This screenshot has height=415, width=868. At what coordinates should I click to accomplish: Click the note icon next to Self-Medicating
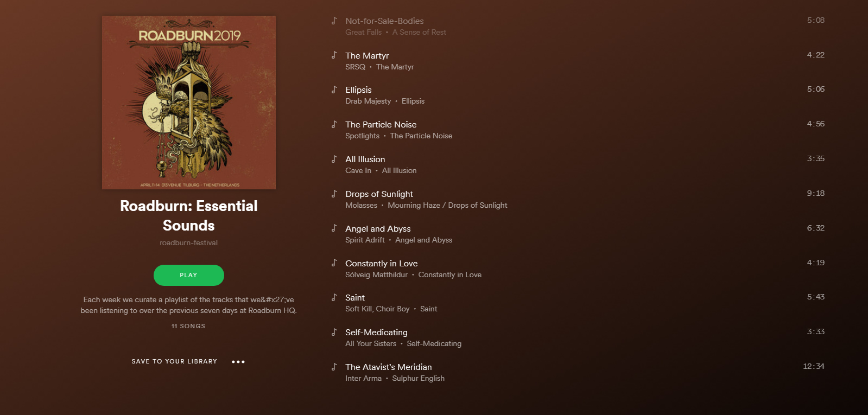click(334, 331)
